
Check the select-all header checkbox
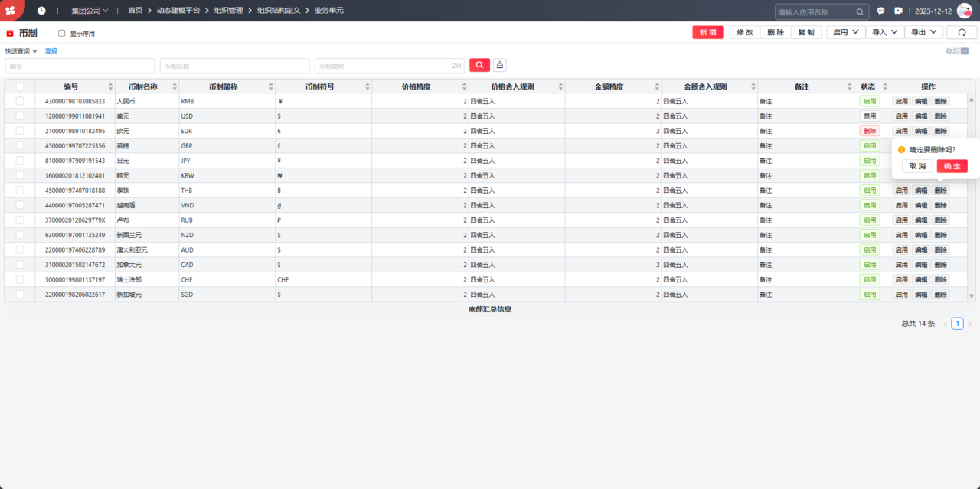20,86
